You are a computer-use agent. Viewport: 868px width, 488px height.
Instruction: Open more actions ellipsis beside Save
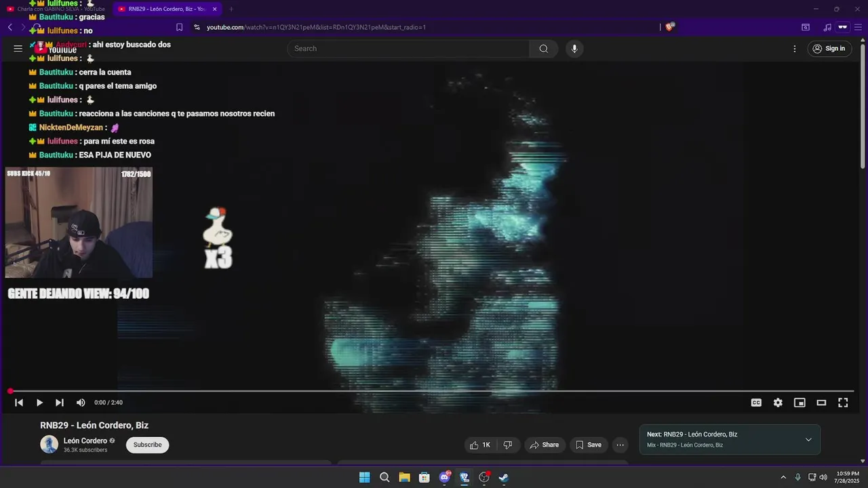[620, 445]
